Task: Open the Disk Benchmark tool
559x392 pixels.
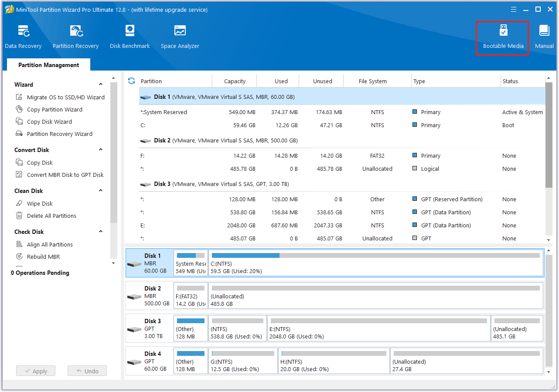Action: [130, 37]
